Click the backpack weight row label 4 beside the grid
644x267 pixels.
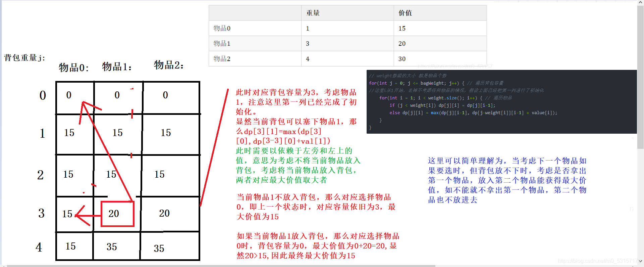click(39, 247)
